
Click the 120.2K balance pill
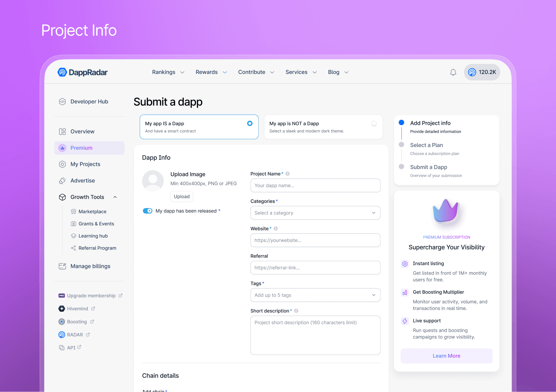[482, 72]
